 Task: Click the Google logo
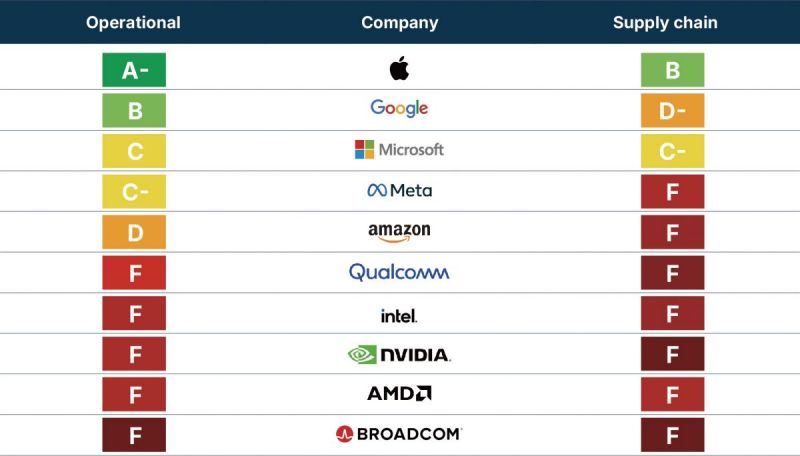pyautogui.click(x=399, y=108)
